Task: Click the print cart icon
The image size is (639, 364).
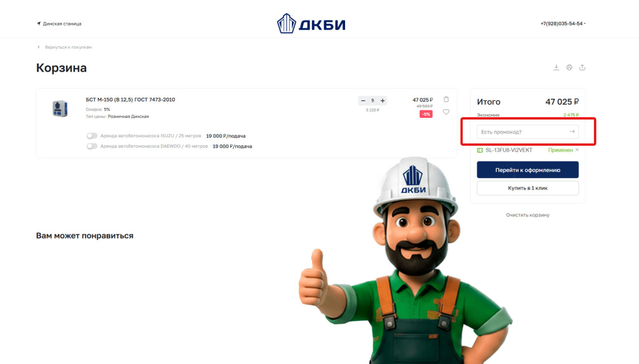Action: 569,67
